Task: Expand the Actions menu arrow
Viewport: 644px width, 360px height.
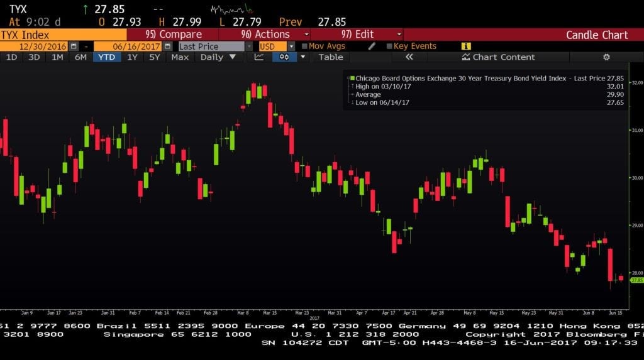Action: click(x=306, y=35)
